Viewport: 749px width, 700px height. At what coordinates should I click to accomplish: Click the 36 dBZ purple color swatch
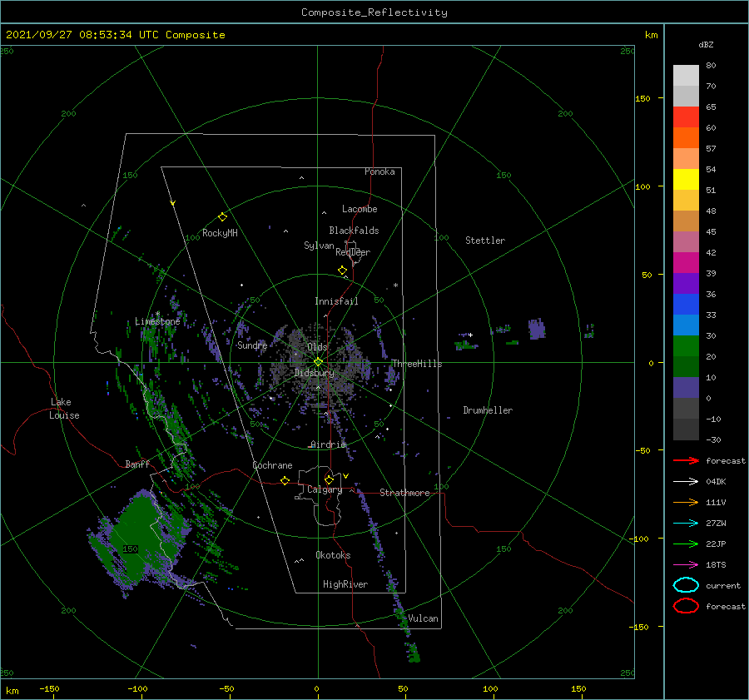pyautogui.click(x=686, y=284)
